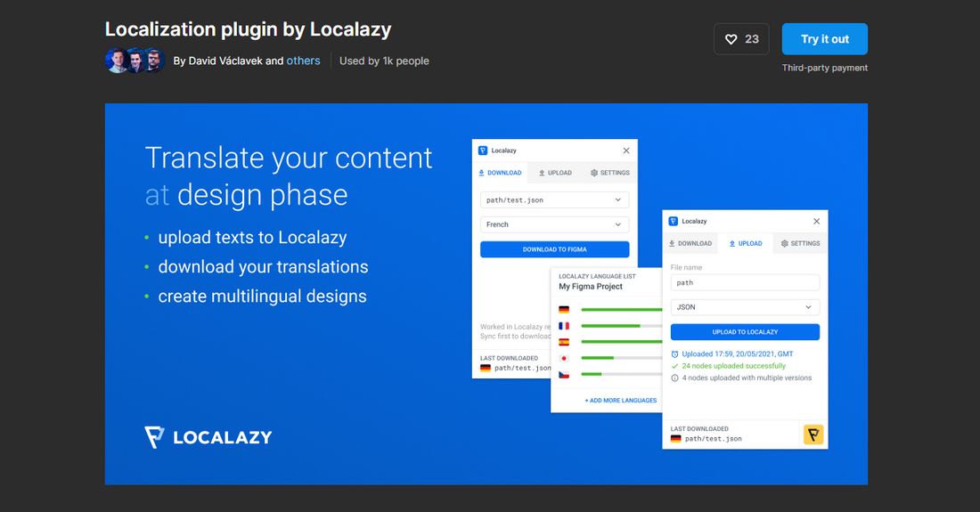Expand the French language dropdown
This screenshot has height=512, width=980.
coord(554,224)
